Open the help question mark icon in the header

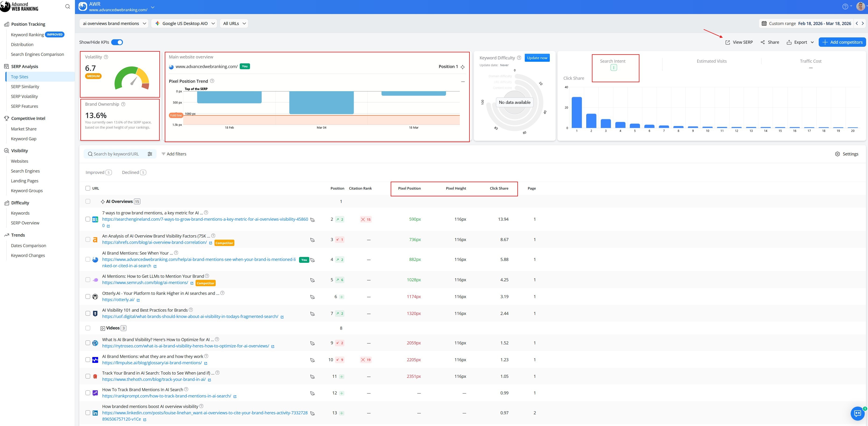(x=845, y=6)
